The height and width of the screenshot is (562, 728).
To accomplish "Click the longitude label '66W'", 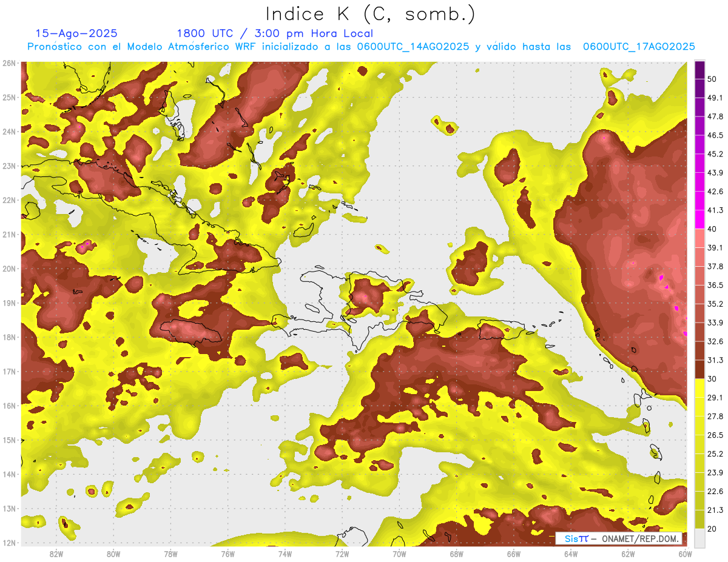I will click(514, 554).
